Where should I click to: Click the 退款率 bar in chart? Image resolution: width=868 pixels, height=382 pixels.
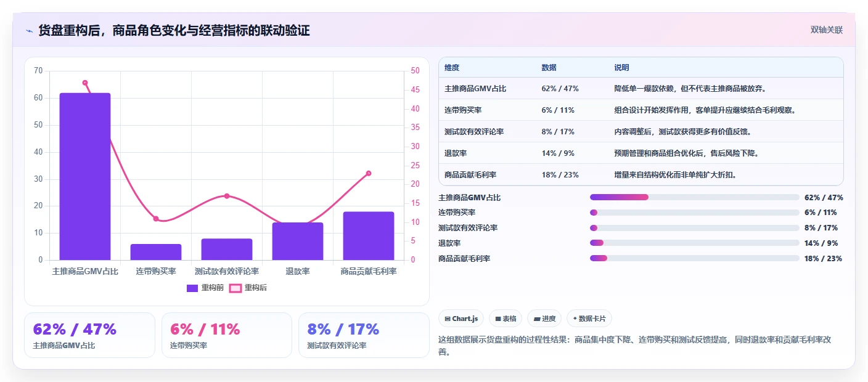pos(298,242)
